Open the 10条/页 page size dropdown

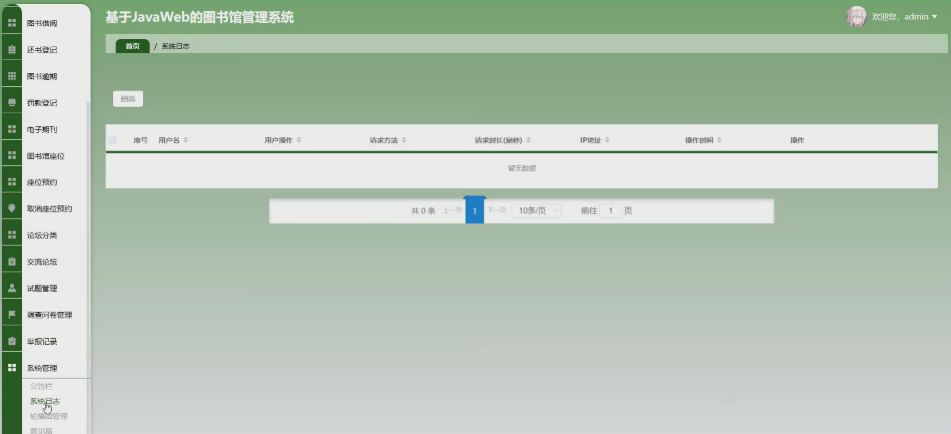coord(536,211)
